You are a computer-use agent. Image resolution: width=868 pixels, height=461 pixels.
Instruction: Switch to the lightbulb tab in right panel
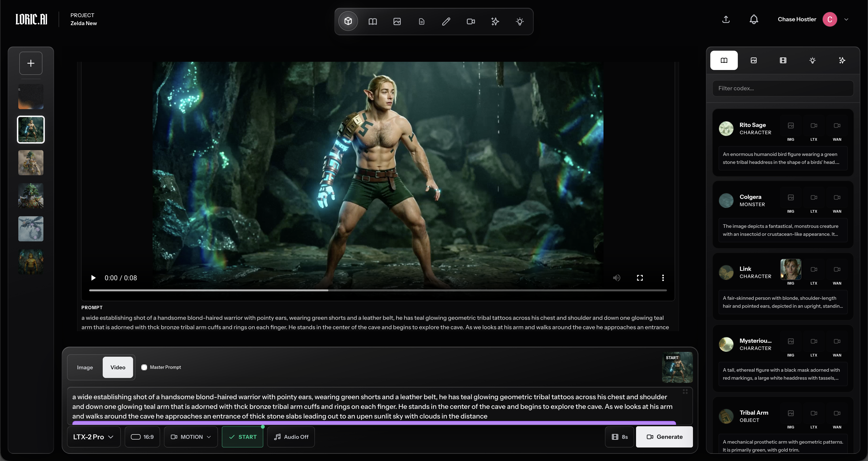[812, 60]
